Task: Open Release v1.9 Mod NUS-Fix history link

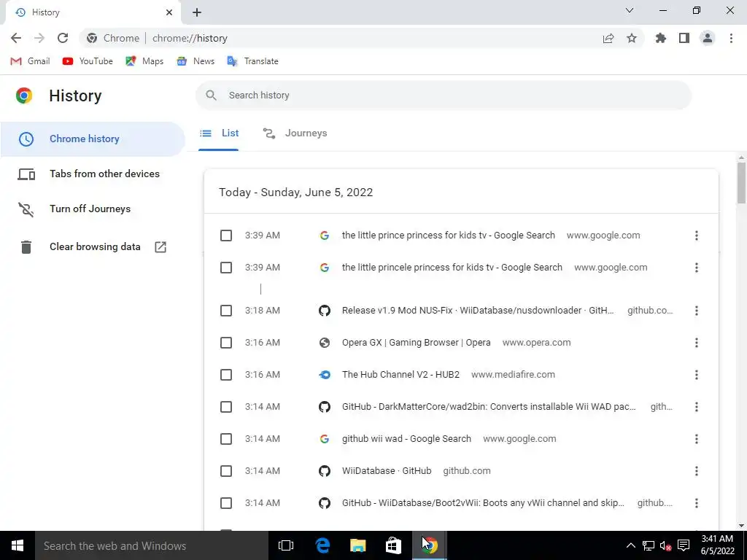Action: point(478,311)
